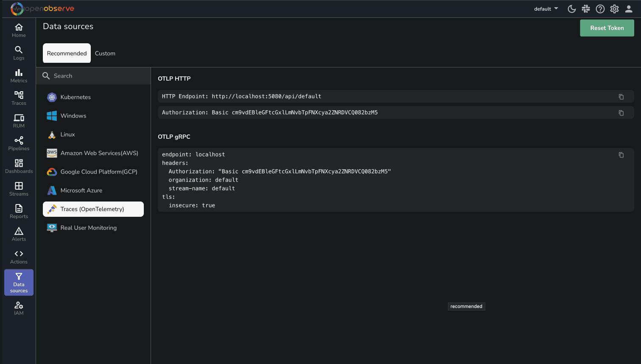Open Dashboards from the sidebar
The image size is (641, 364).
click(19, 166)
